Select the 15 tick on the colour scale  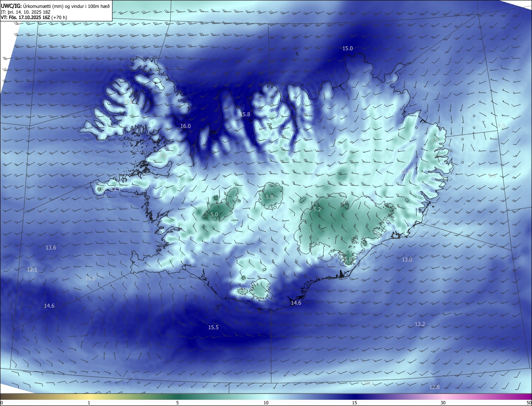pos(355,403)
